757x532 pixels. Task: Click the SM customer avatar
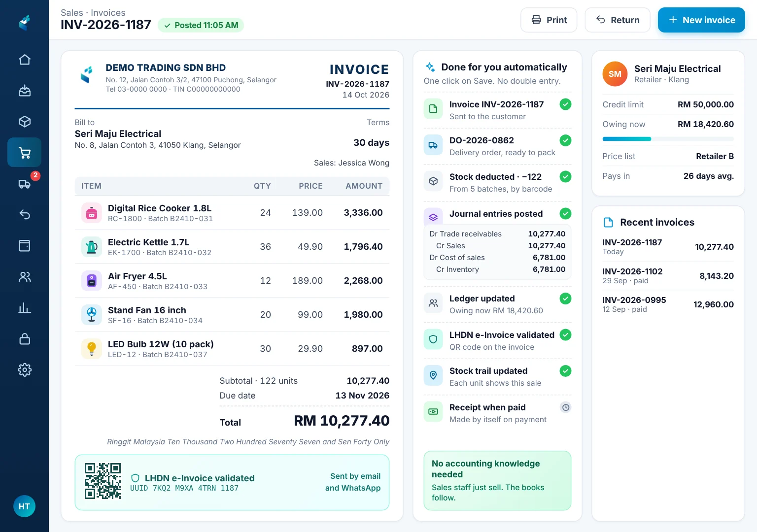click(615, 74)
